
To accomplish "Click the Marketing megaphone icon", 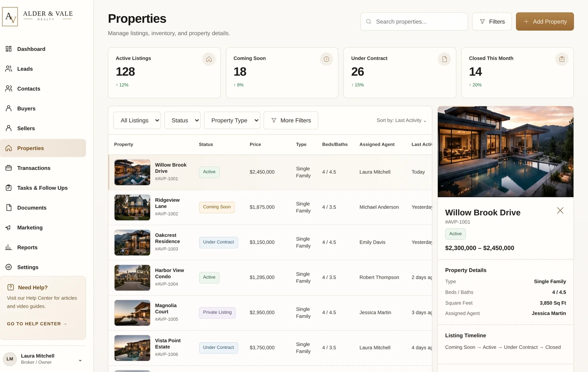I will point(9,227).
